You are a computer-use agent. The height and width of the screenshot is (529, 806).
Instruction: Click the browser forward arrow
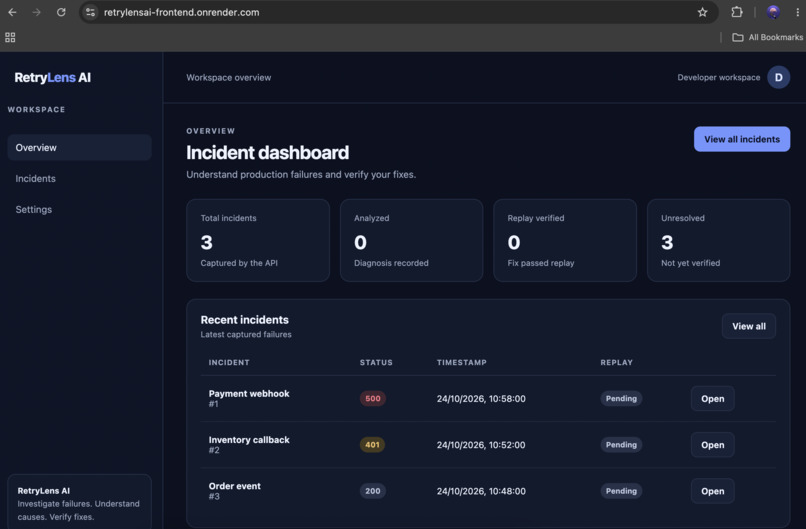tap(36, 12)
